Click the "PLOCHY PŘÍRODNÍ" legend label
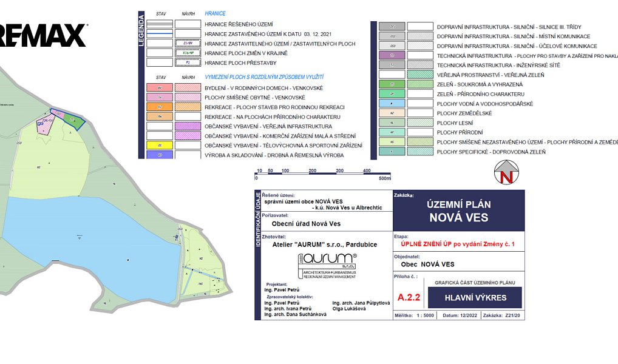The height and width of the screenshot is (364, 618). point(460,133)
